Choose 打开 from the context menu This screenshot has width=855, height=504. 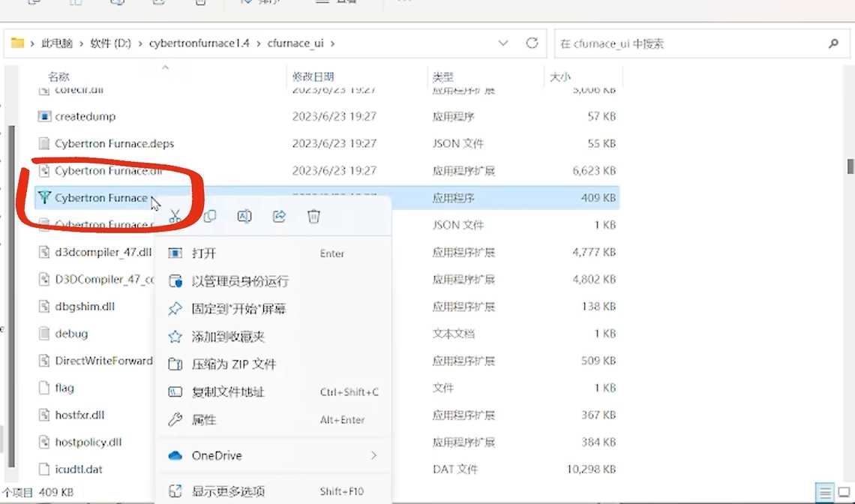[x=273, y=253]
